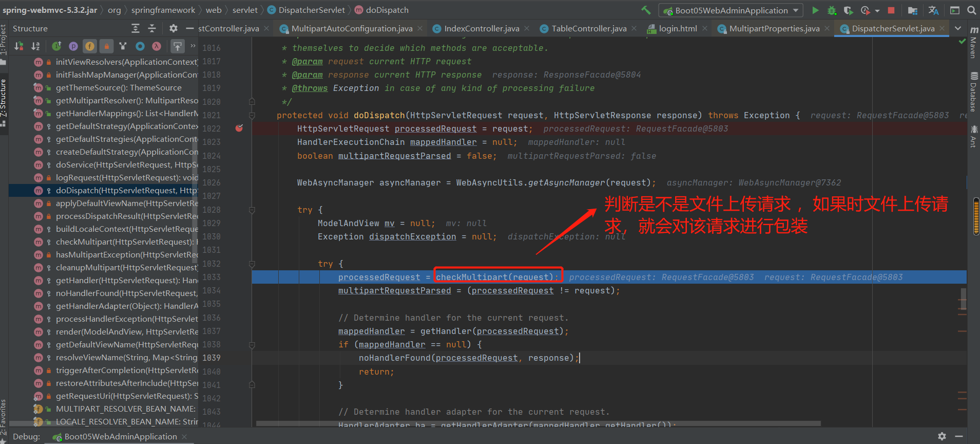This screenshot has height=444, width=980.
Task: Open the Ant tool window
Action: [973, 136]
